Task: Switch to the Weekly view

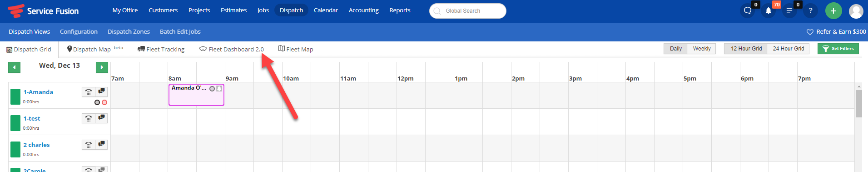Action: tap(702, 49)
